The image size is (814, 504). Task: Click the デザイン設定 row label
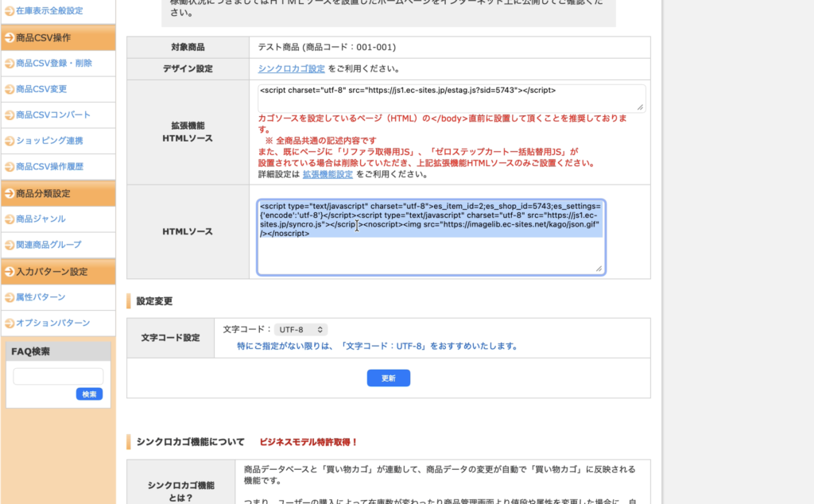coord(188,68)
